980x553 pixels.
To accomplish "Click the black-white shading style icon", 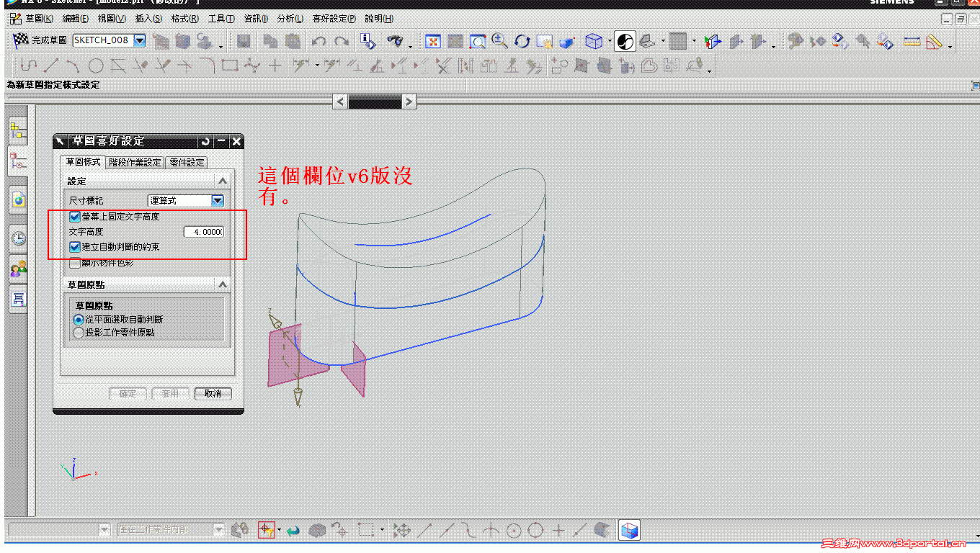I will pos(625,42).
